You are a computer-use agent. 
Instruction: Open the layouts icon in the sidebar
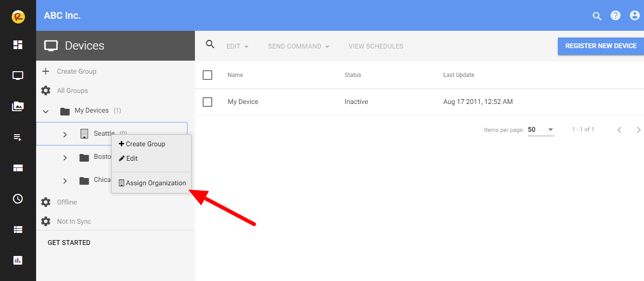(18, 168)
